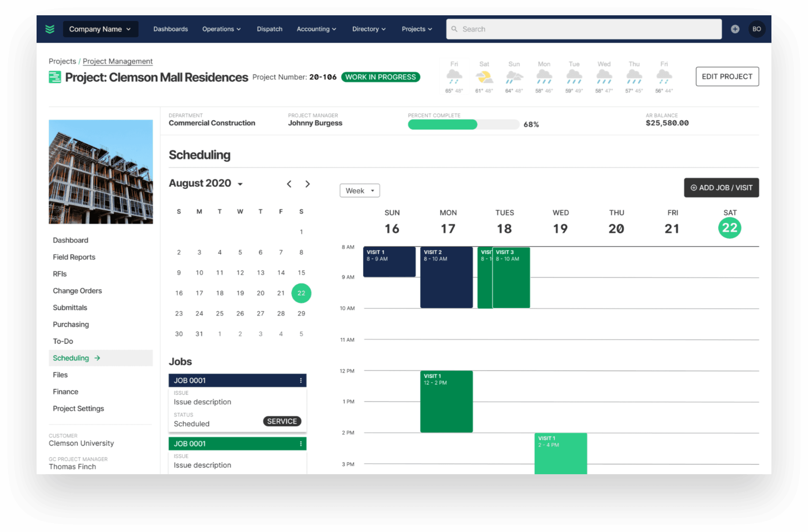
Task: Open the Week view dropdown
Action: pyautogui.click(x=360, y=191)
